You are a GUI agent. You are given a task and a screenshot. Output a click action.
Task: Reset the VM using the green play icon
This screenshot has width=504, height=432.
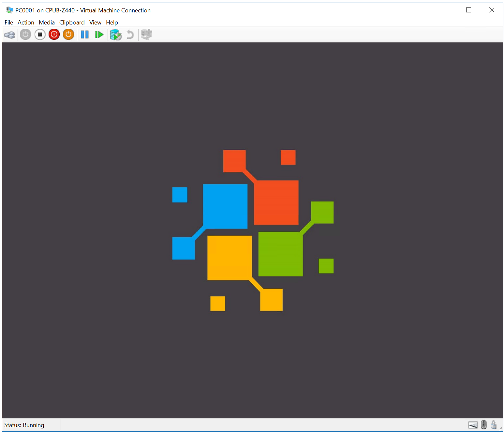pos(99,35)
